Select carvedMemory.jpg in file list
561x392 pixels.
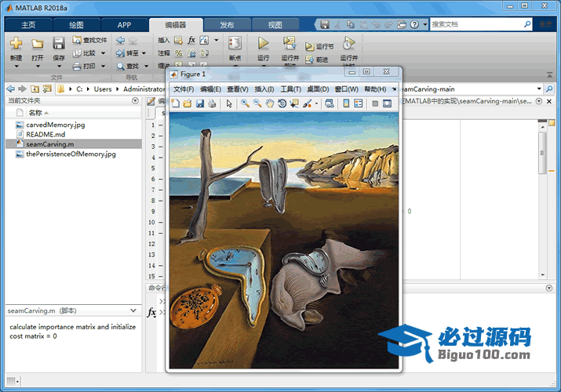point(56,125)
